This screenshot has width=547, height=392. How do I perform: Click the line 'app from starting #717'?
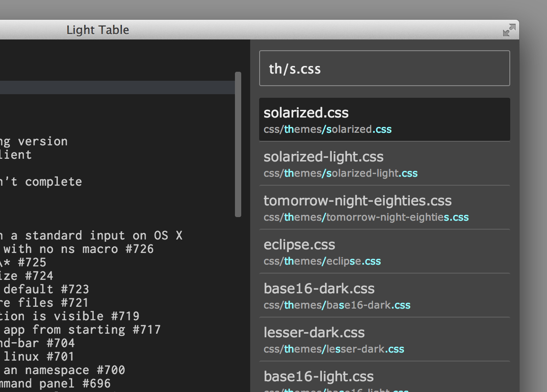click(82, 330)
